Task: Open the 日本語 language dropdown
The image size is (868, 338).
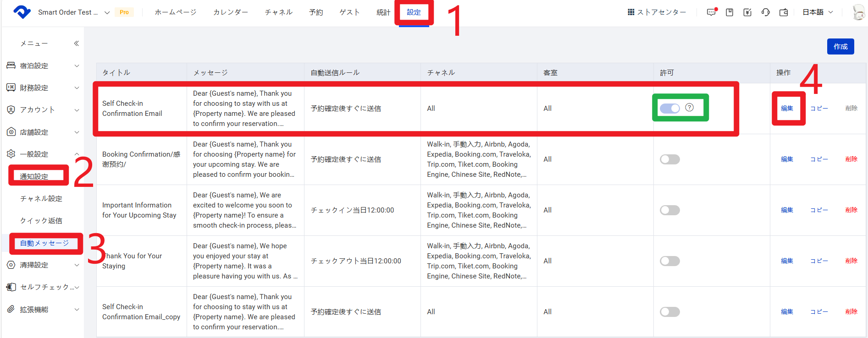Action: tap(818, 12)
